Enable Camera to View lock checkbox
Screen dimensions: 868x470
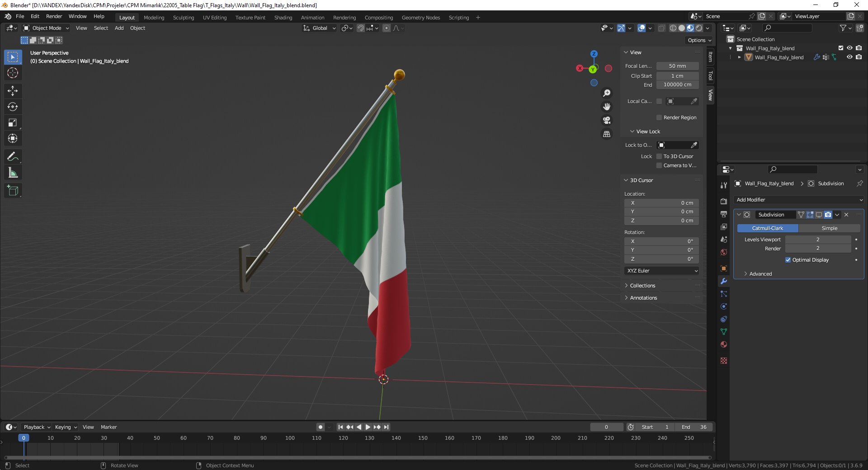tap(659, 165)
